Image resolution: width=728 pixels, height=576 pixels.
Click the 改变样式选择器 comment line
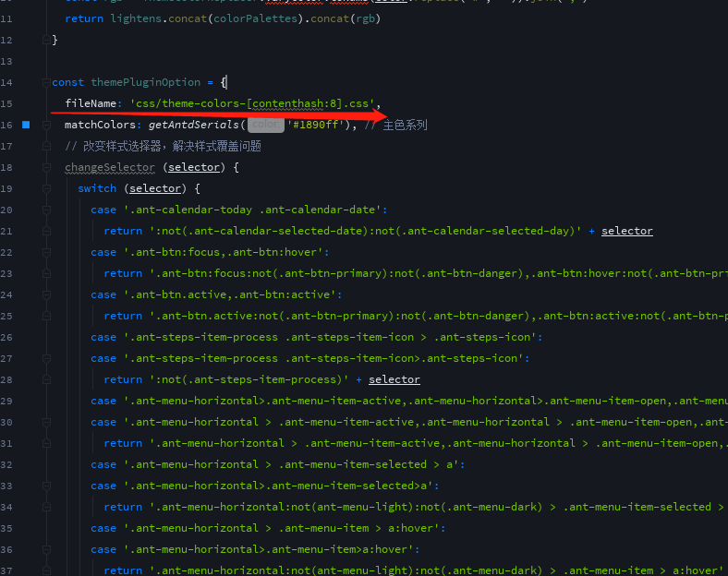coord(163,146)
